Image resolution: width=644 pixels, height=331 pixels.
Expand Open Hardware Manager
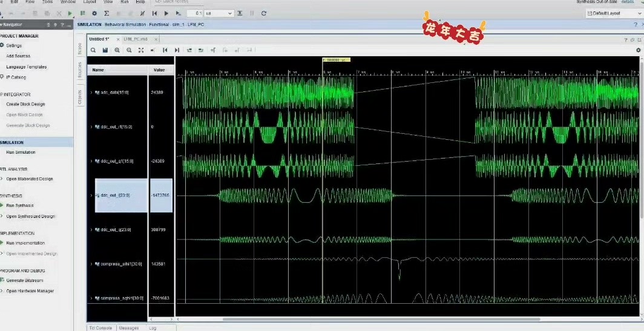tap(2, 291)
